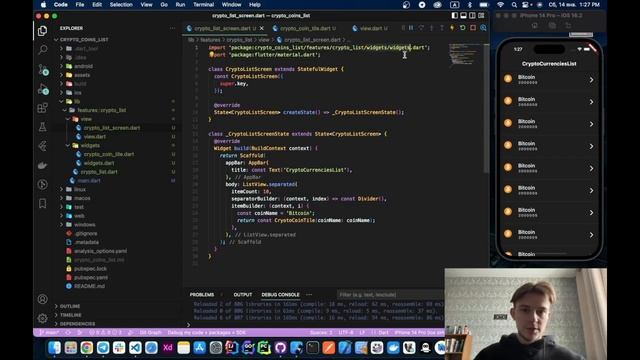Open analysis_options.yaml in the explorer
Screen dimensions: 640x360
click(x=100, y=251)
